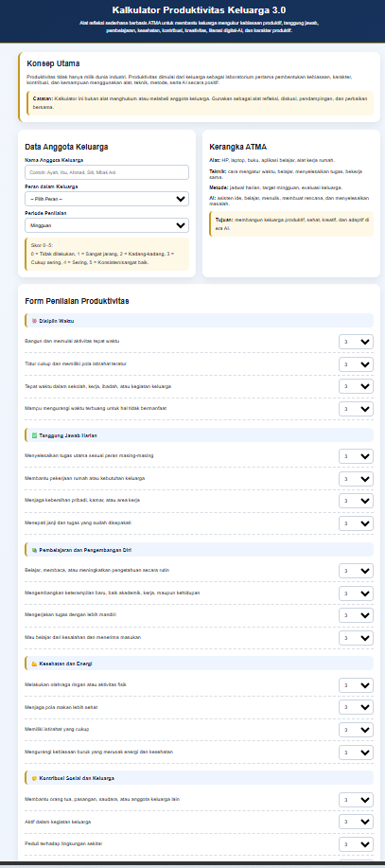Open score dropdown for Mengurangi kebiasaan buruk

[x=356, y=753]
